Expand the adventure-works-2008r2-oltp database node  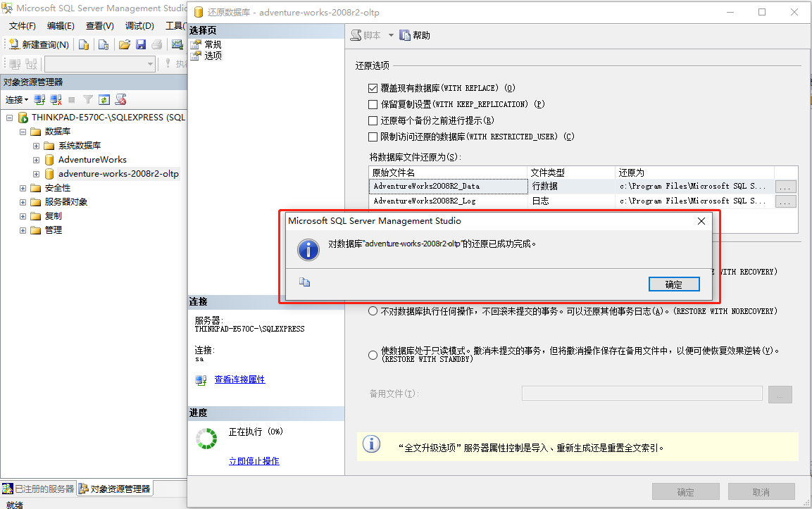[36, 174]
